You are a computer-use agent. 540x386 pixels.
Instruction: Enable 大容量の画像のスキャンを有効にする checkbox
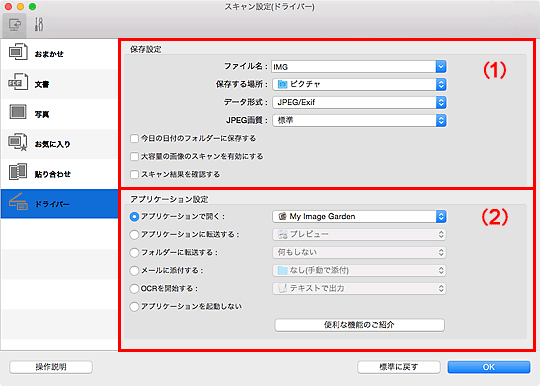tap(134, 157)
